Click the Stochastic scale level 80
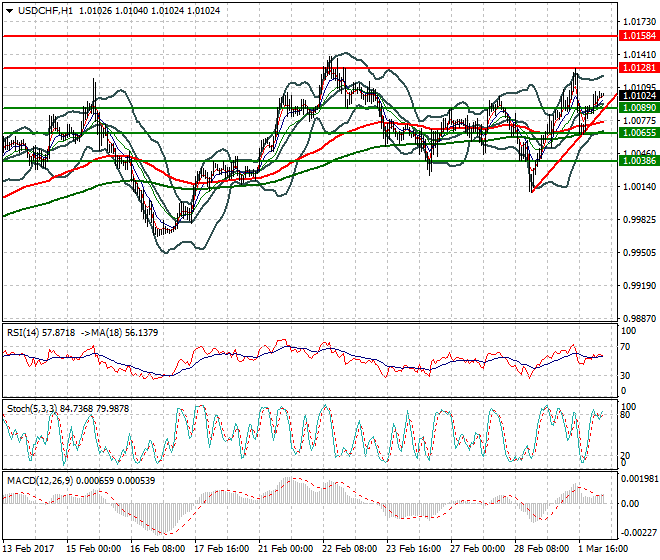Image resolution: width=660 pixels, height=560 pixels. pos(626,415)
